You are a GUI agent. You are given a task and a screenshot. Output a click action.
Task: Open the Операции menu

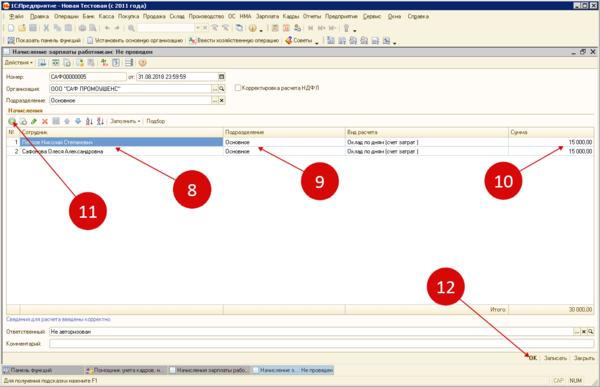tap(66, 16)
